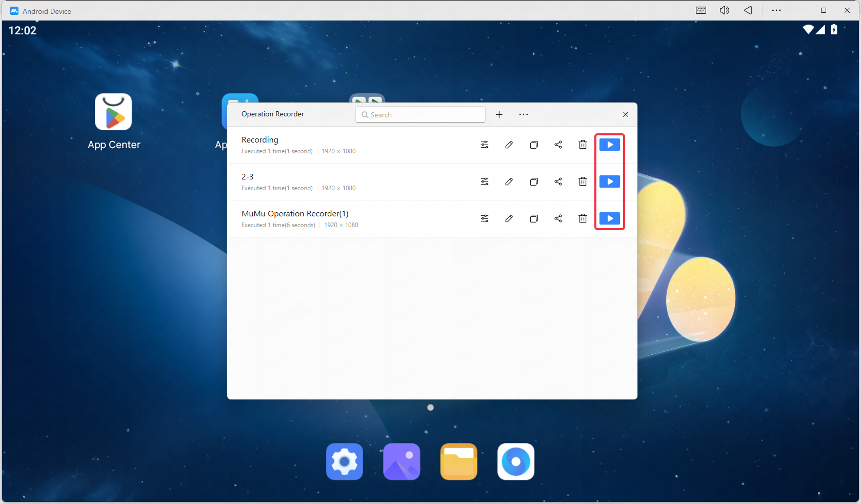
Task: Focus the Search field in Operation Recorder
Action: [x=421, y=114]
